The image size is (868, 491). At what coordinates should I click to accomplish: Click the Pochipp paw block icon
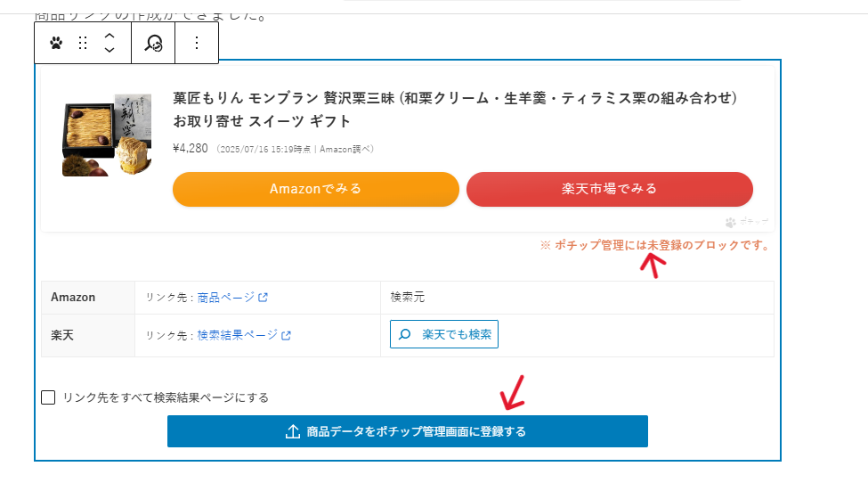[56, 44]
